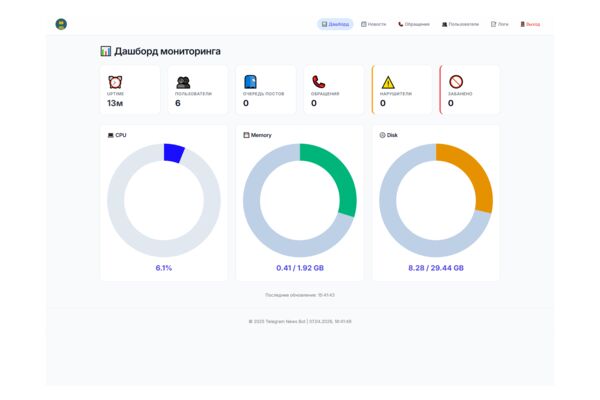Click the blue mailbox Очередь постов icon
The width and height of the screenshot is (600, 400).
click(250, 82)
